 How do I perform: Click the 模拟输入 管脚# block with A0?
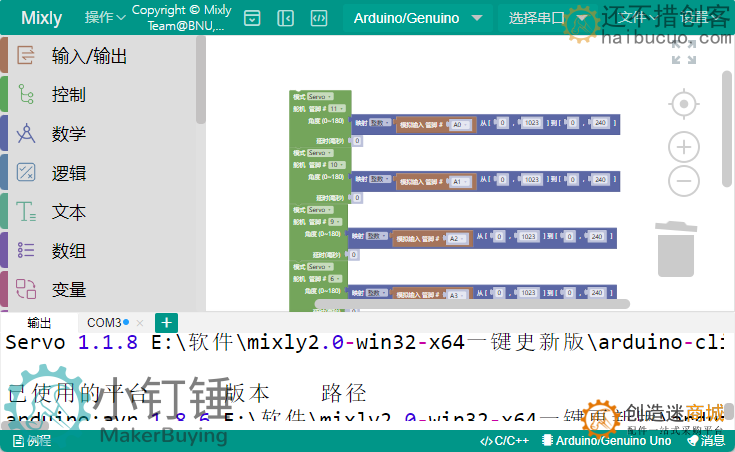tap(435, 125)
